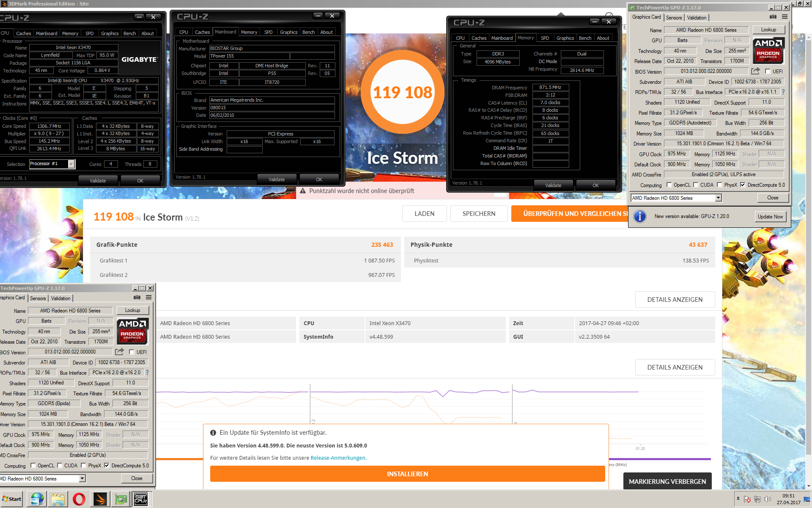Click upper DETAILS ANZEIGEN button
This screenshot has width=812, height=508.
pos(675,299)
